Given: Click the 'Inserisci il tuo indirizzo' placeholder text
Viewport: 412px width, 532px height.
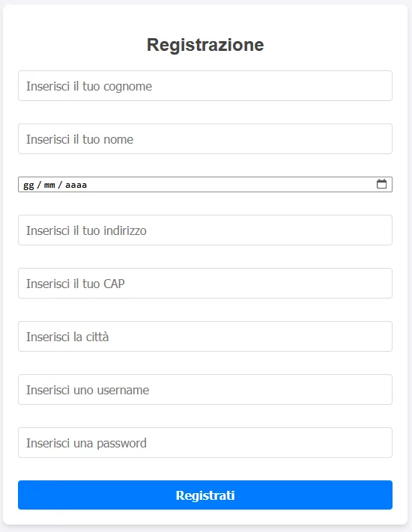Looking at the screenshot, I should pos(86,230).
